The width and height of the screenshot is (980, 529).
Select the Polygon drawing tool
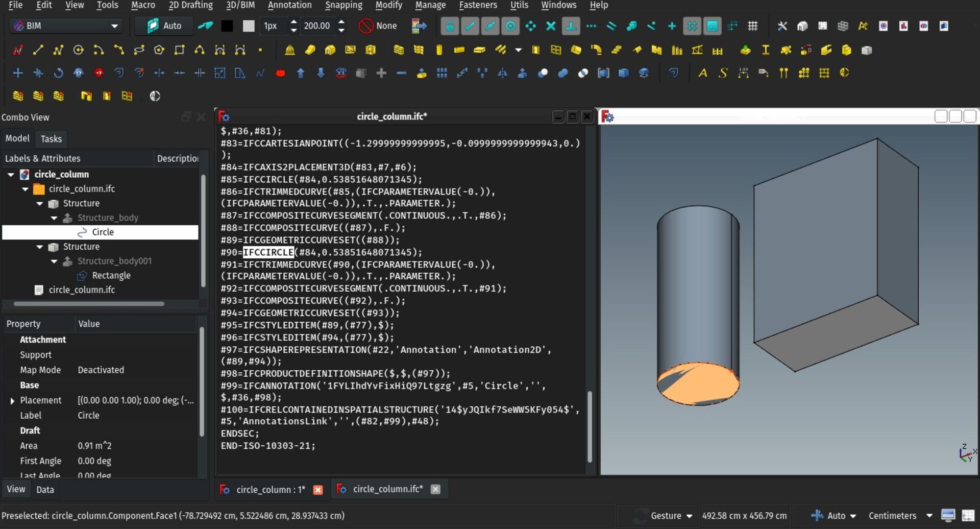point(159,50)
